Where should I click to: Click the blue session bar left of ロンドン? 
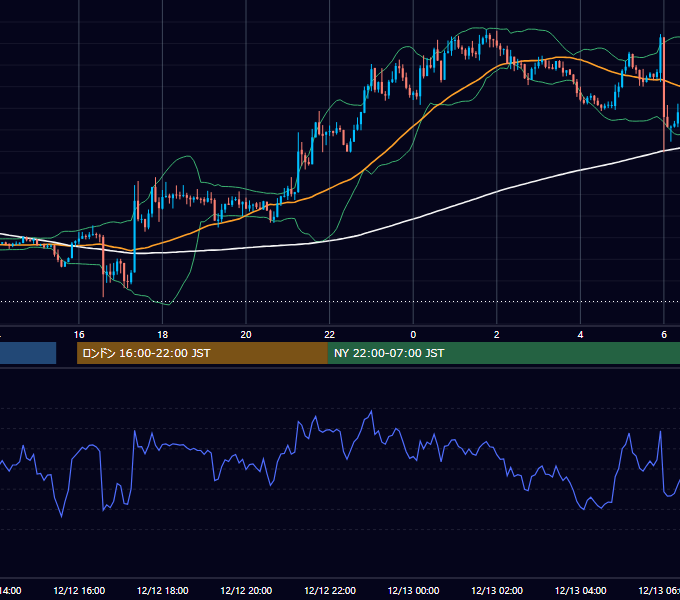28,353
